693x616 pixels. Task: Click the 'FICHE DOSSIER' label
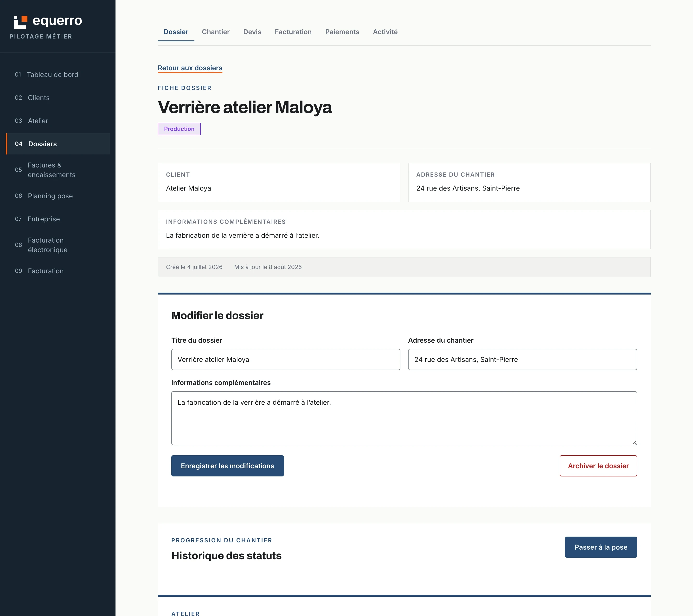tap(185, 88)
